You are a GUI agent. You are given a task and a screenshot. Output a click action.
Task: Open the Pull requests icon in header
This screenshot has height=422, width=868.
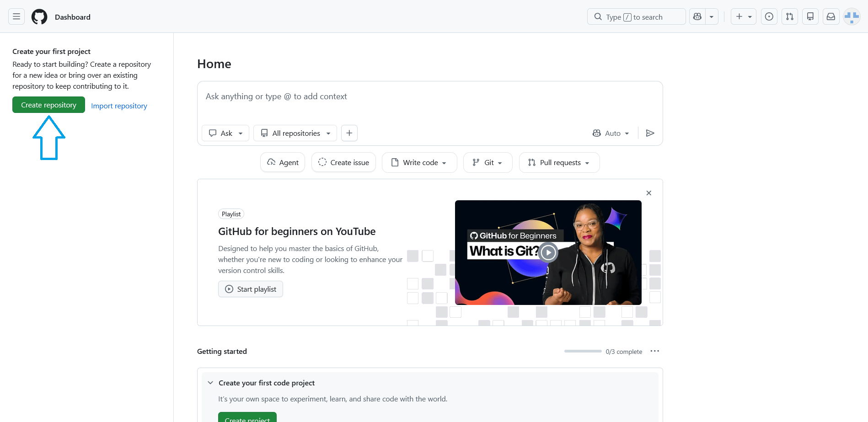click(790, 17)
